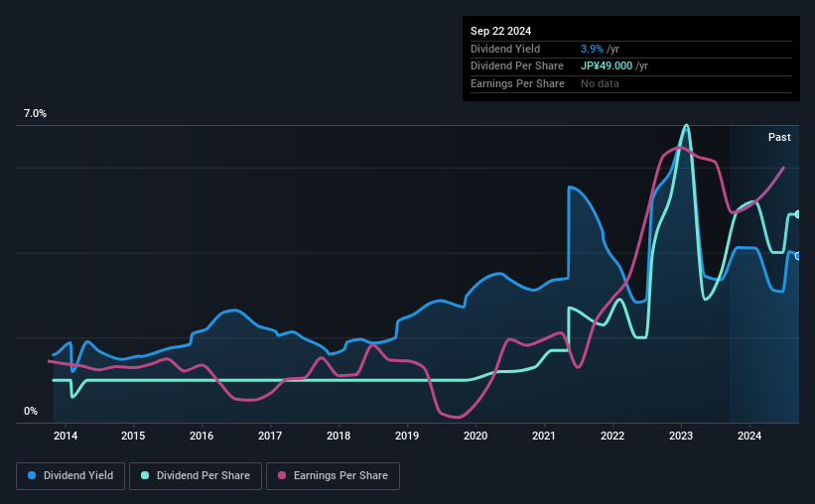Click the teal Dividend Per Share legend dot

point(145,475)
